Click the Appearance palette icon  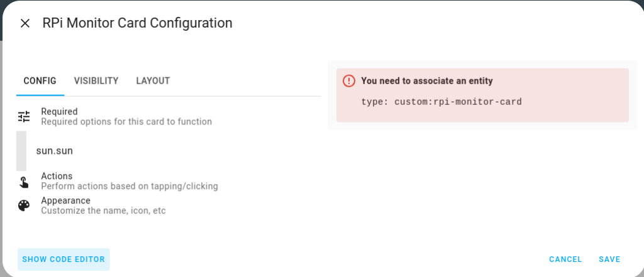click(x=24, y=205)
